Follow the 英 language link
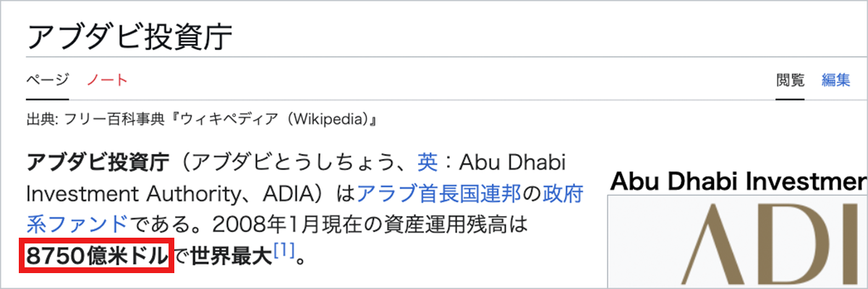Screen dimensions: 868x289 point(427,161)
